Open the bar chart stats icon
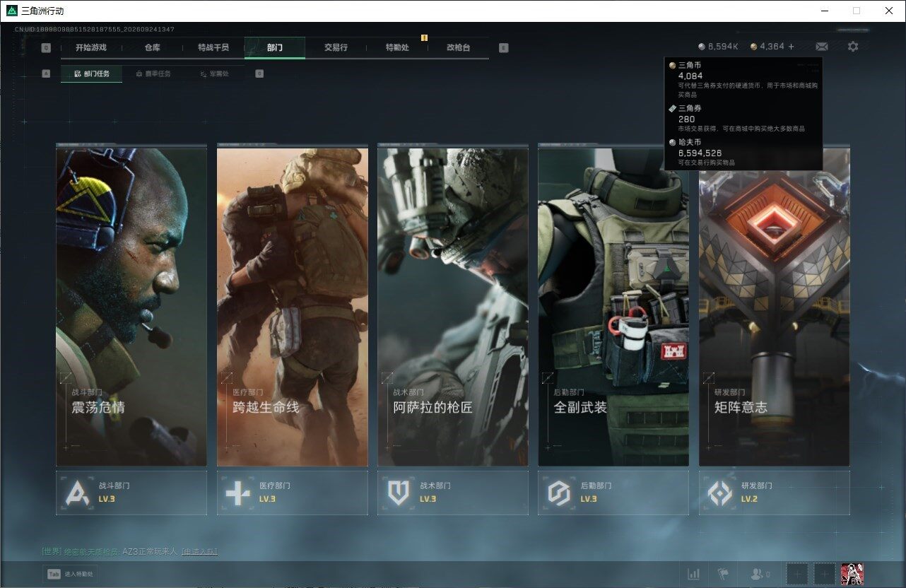 pos(694,574)
